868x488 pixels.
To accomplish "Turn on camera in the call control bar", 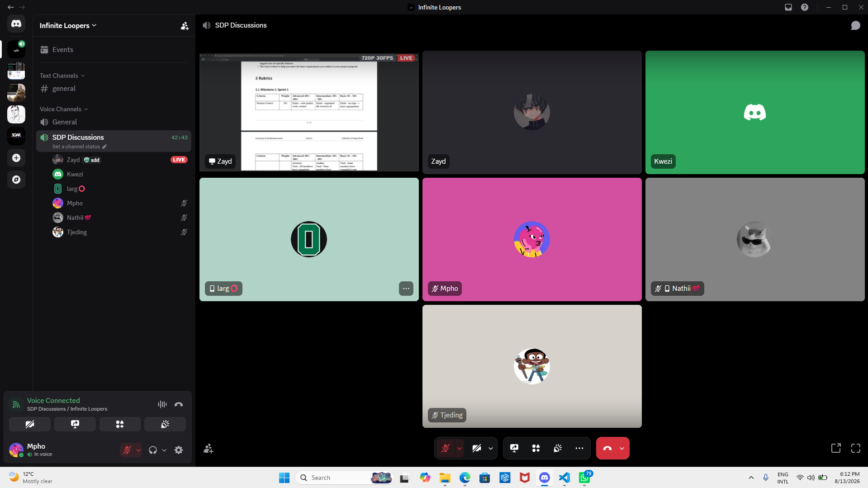I will [x=477, y=448].
